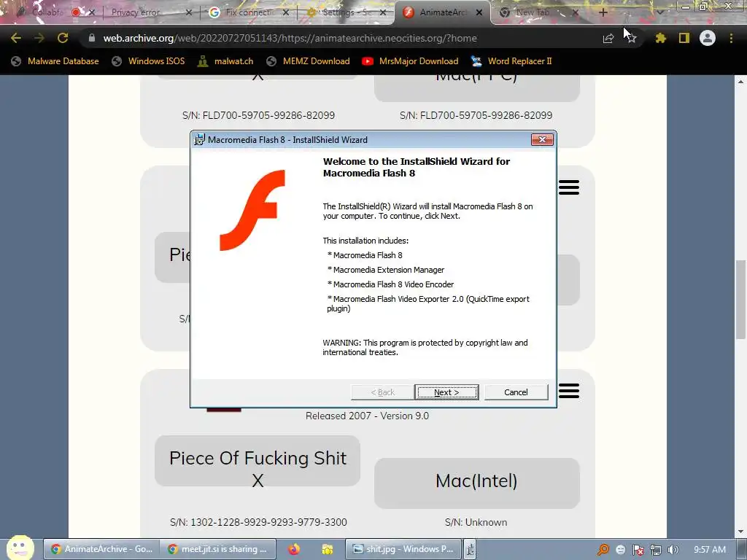Image resolution: width=747 pixels, height=560 pixels.
Task: Open Chrome three-dot menu
Action: (731, 38)
